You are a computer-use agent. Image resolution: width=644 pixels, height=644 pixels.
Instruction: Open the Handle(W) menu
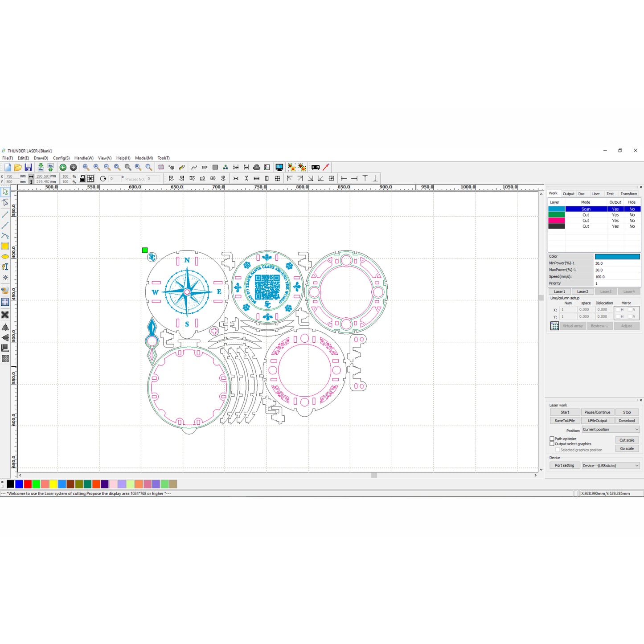tap(84, 158)
